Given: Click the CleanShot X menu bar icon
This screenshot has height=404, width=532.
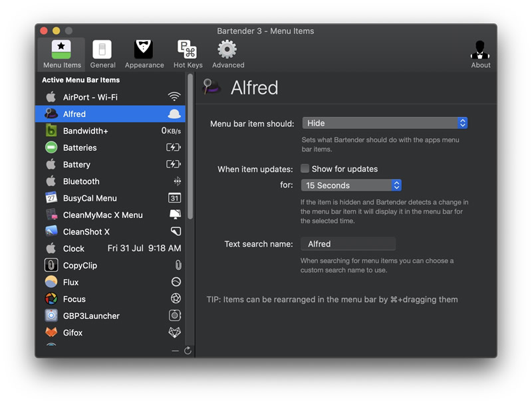Looking at the screenshot, I should click(176, 231).
